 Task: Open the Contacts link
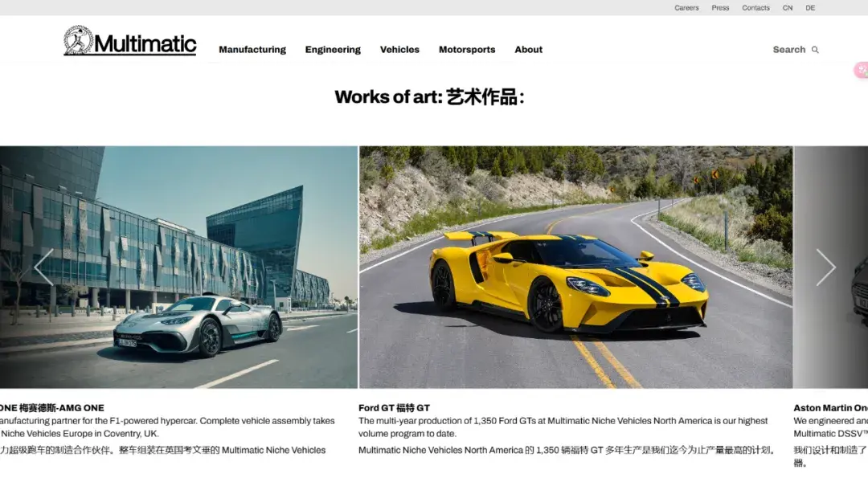(x=755, y=8)
